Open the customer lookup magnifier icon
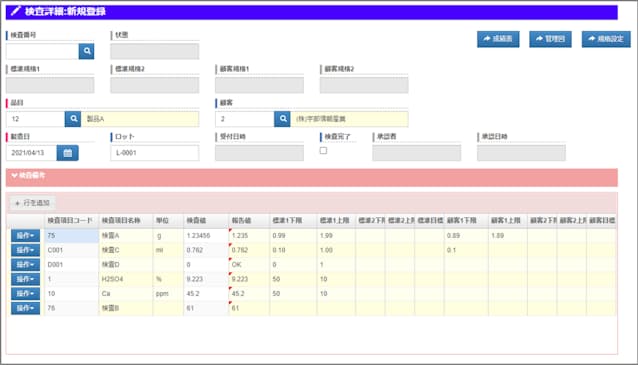The height and width of the screenshot is (365, 638). (282, 119)
